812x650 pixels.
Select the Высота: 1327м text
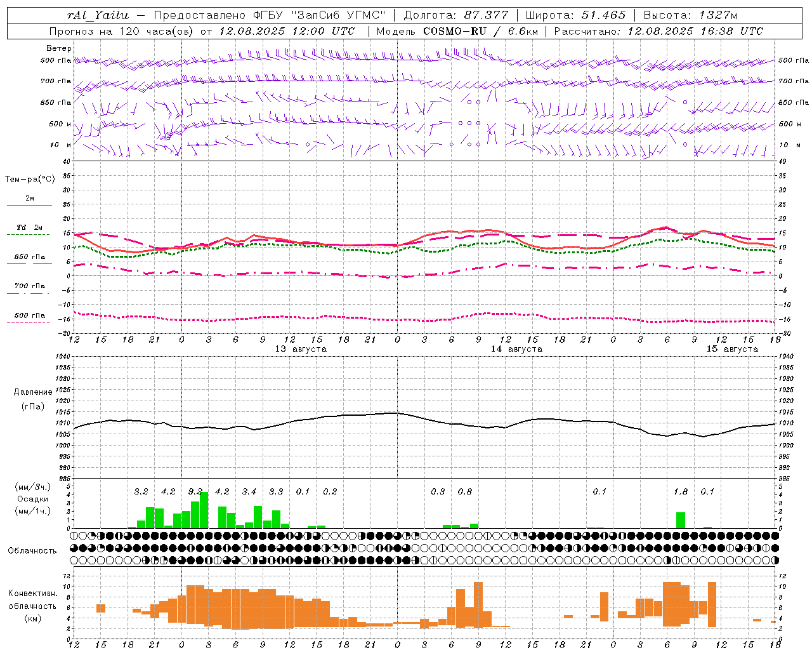690,15
